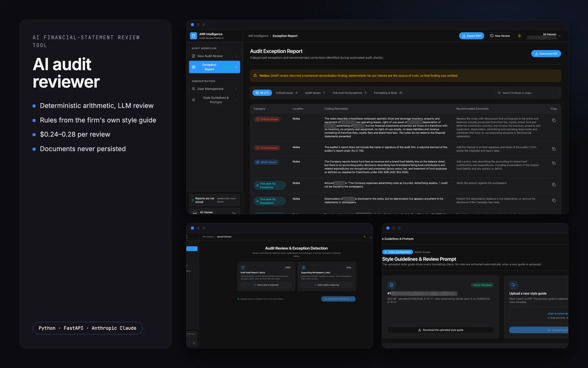588x368 pixels.
Task: Toggle the sun theme switch in Exception Report header
Action: click(x=519, y=36)
